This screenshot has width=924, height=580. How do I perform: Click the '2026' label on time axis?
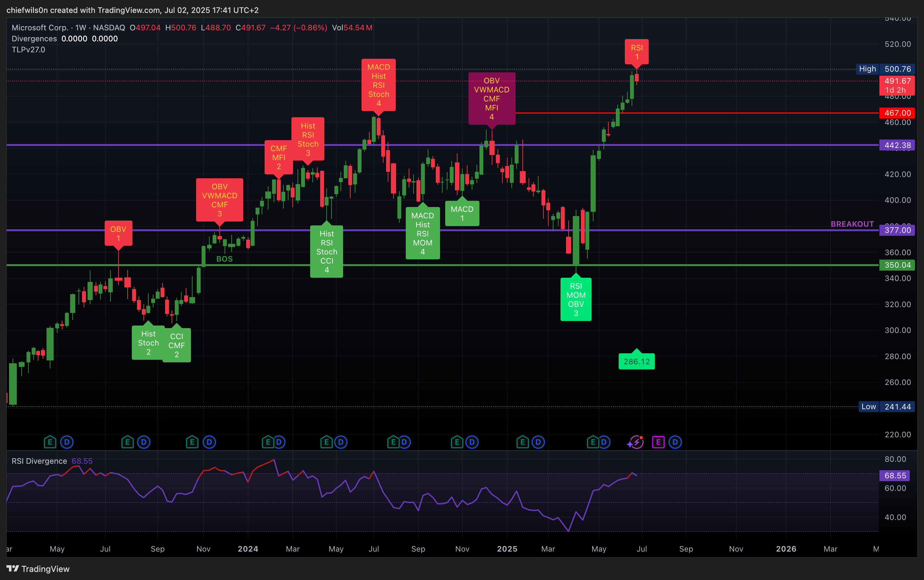pyautogui.click(x=786, y=549)
